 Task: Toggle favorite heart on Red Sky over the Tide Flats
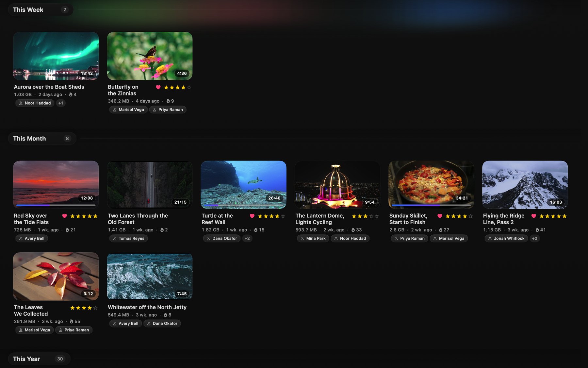pyautogui.click(x=64, y=216)
